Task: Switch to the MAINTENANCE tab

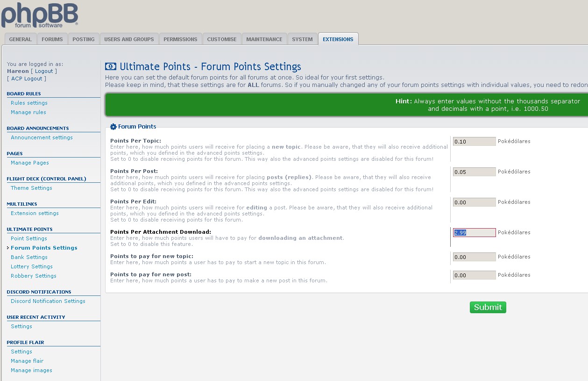Action: (x=264, y=39)
